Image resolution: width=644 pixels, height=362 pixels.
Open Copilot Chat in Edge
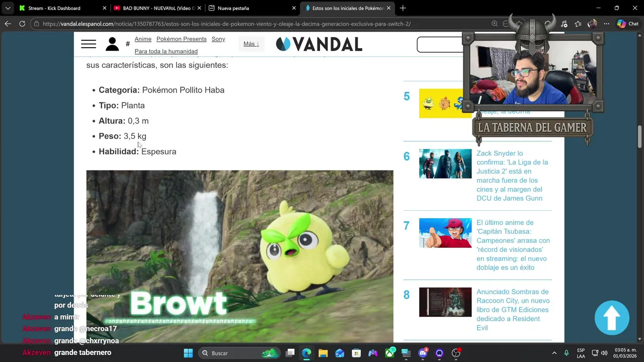(628, 24)
